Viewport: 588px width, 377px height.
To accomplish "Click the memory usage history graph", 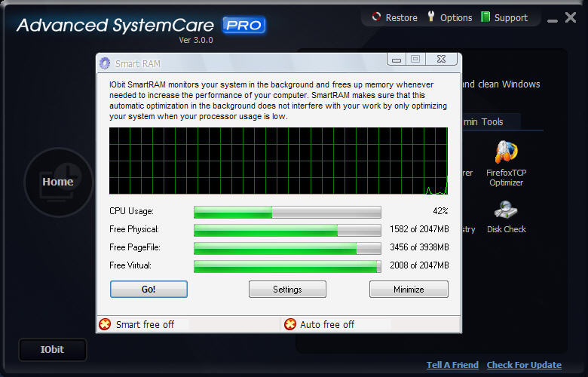I will pyautogui.click(x=278, y=161).
